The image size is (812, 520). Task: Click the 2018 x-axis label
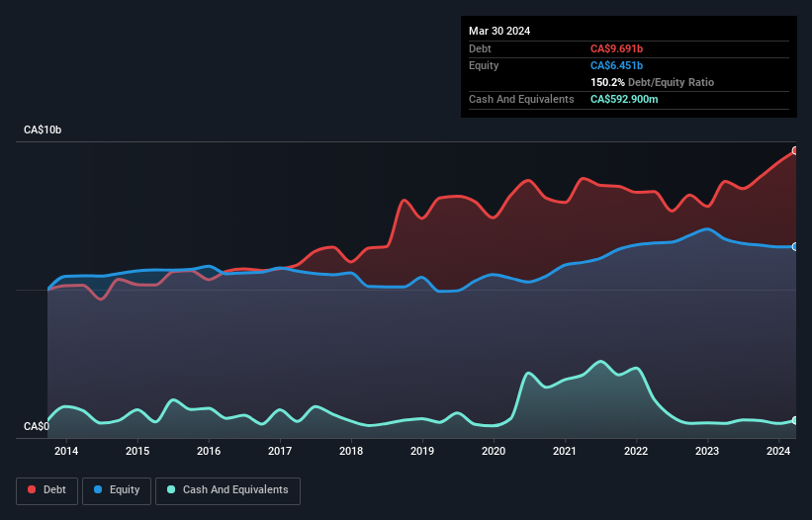351,451
